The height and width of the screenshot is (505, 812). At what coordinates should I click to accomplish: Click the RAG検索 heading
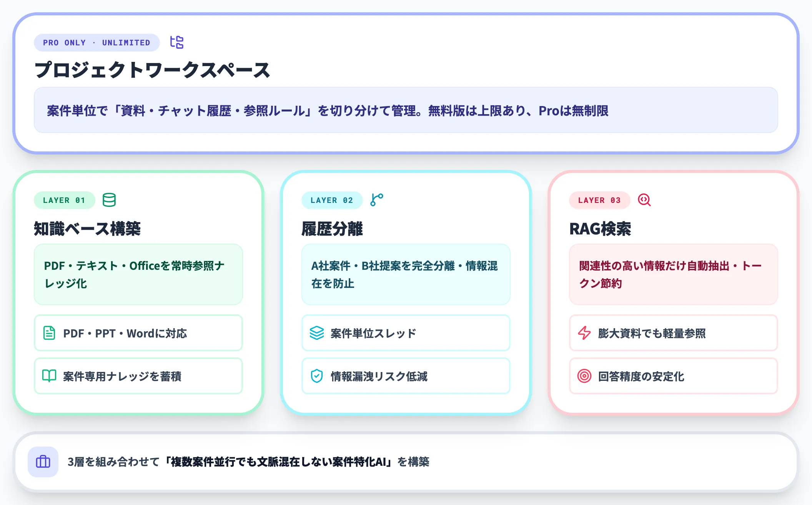tap(600, 229)
